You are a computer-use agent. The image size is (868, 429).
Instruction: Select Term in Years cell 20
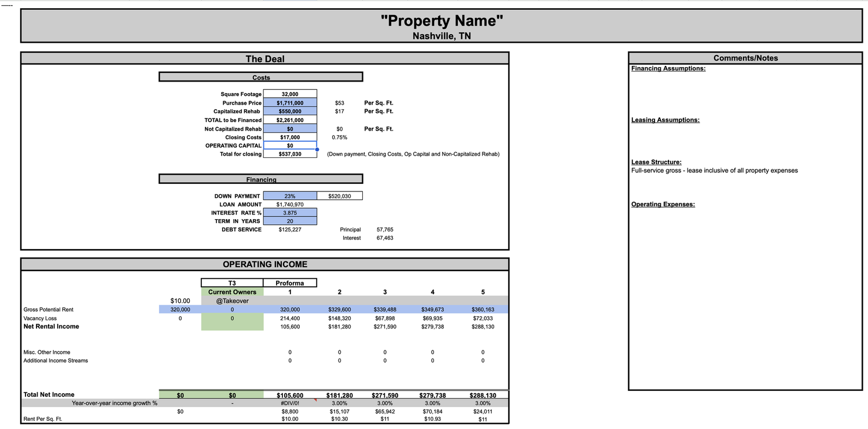click(x=290, y=221)
